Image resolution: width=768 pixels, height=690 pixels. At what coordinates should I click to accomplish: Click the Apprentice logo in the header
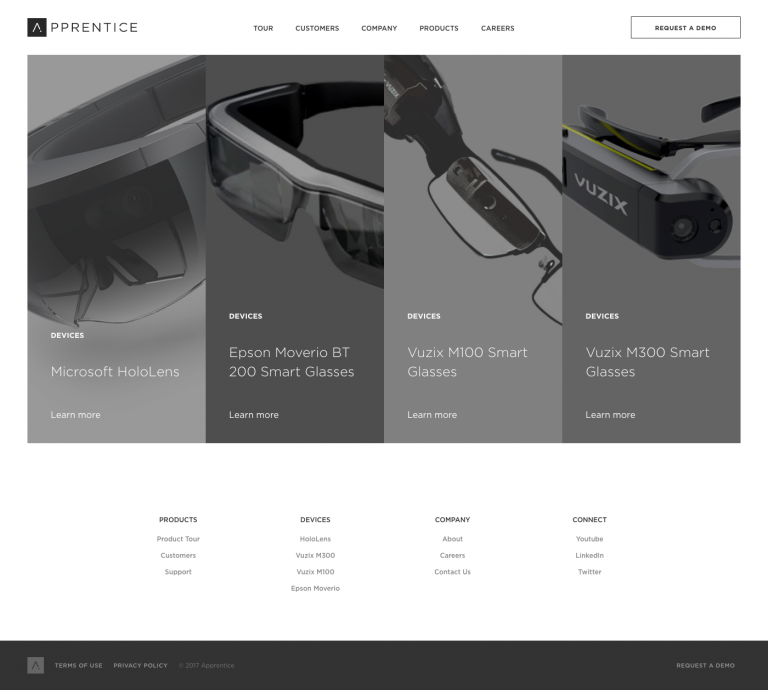82,27
